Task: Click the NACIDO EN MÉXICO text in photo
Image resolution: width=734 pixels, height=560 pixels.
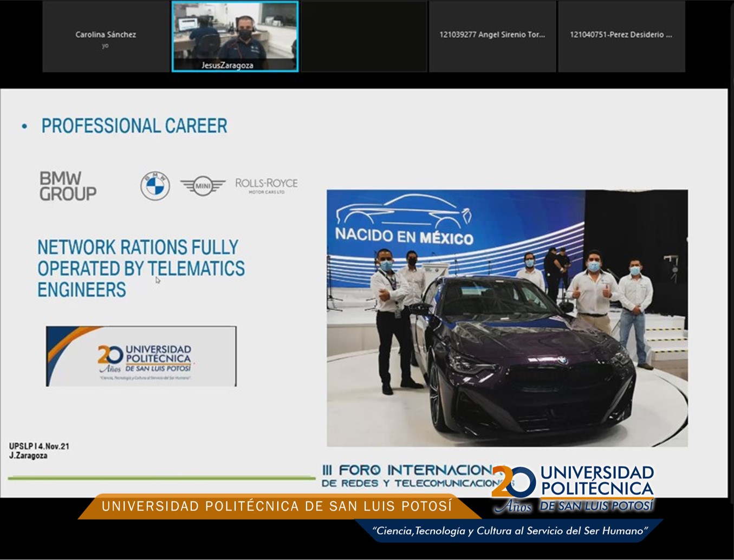Action: point(404,236)
